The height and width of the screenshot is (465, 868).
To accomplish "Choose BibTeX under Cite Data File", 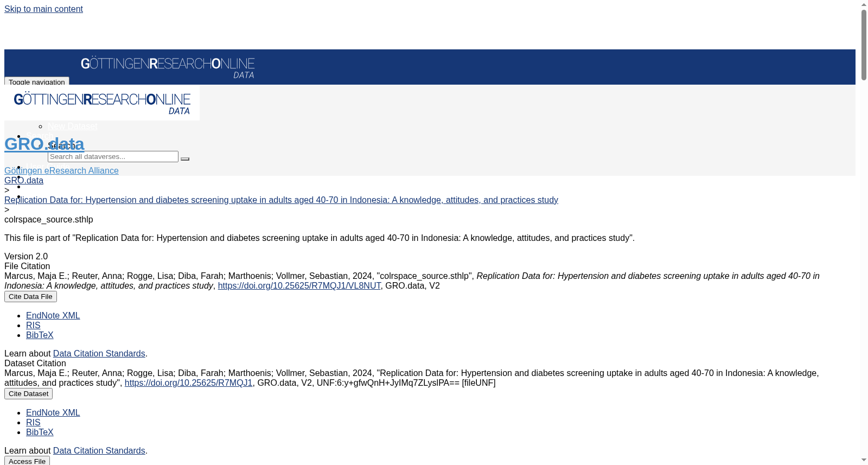I will (x=40, y=335).
